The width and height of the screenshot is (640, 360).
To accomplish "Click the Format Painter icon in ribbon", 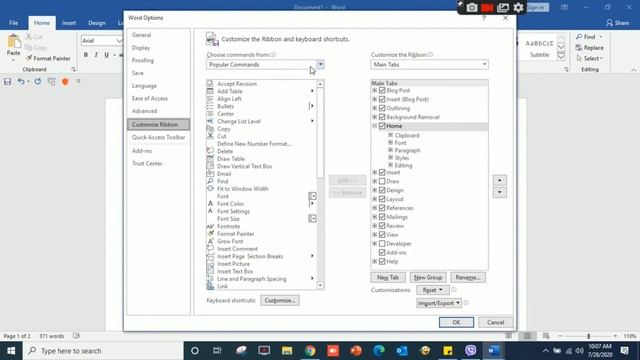I will tap(29, 58).
